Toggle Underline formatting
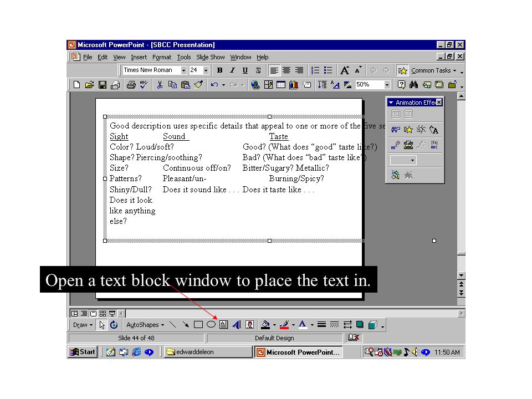 click(245, 70)
